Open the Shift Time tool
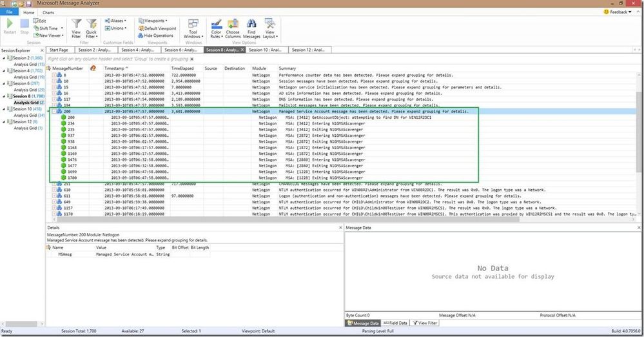The image size is (644, 337). point(48,28)
